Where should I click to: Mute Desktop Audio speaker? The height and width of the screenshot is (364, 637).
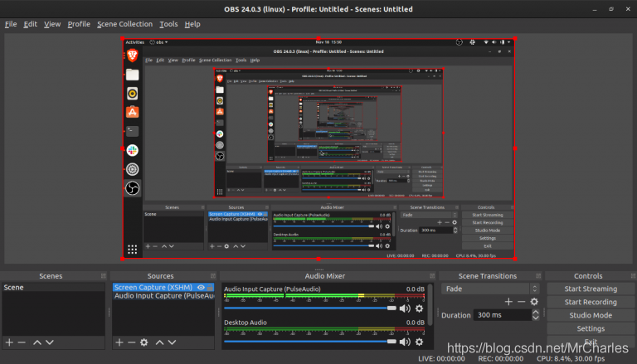point(405,342)
